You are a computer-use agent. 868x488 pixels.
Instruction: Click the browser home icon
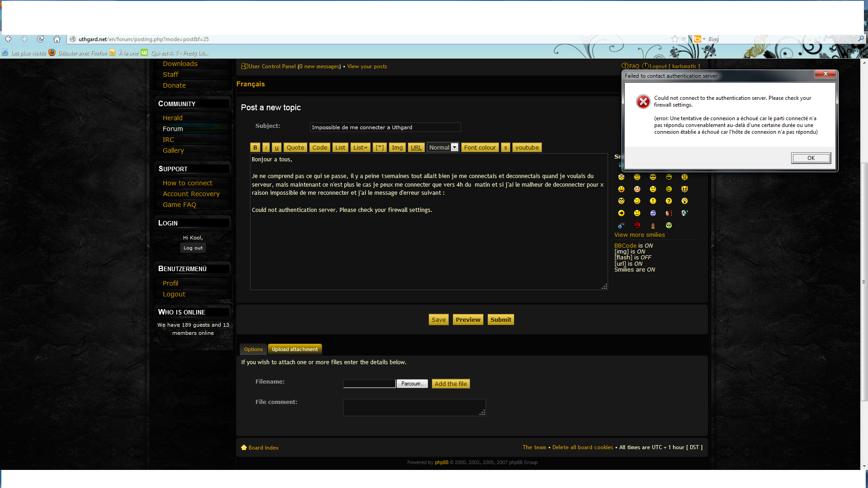click(57, 39)
